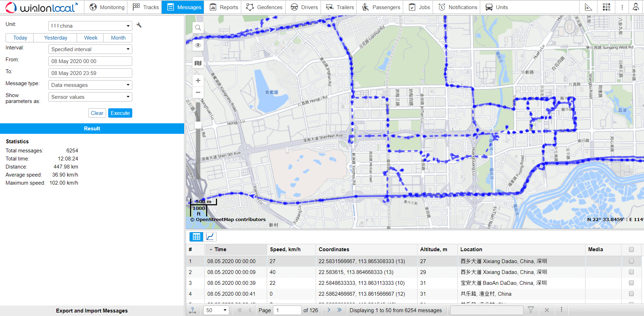Open the Geofences section
644x316 pixels.
(264, 7)
